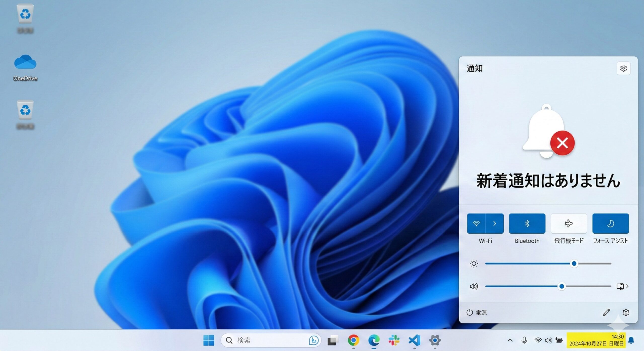
Task: Adjust the brightness slider
Action: pyautogui.click(x=574, y=264)
